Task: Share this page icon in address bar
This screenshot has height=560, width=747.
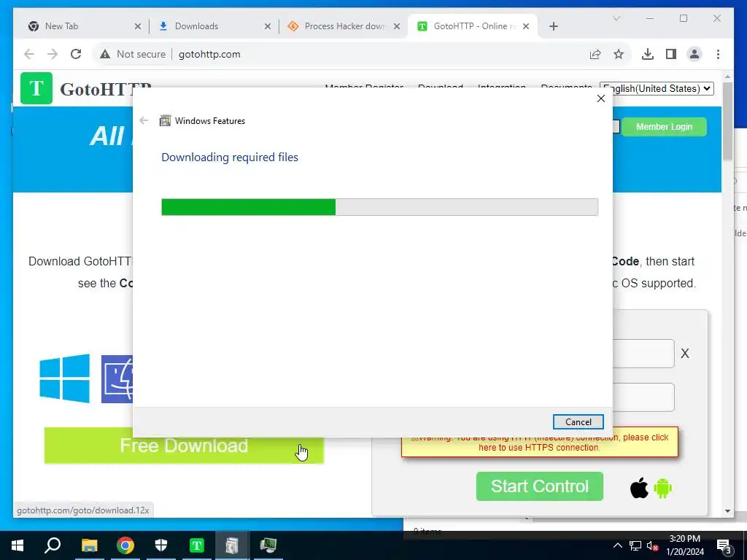Action: tap(595, 54)
